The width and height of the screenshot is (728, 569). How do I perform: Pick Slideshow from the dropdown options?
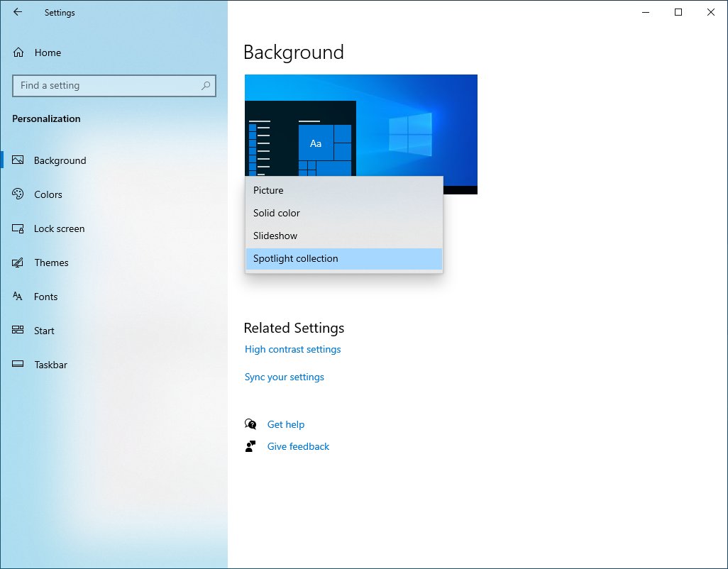275,236
